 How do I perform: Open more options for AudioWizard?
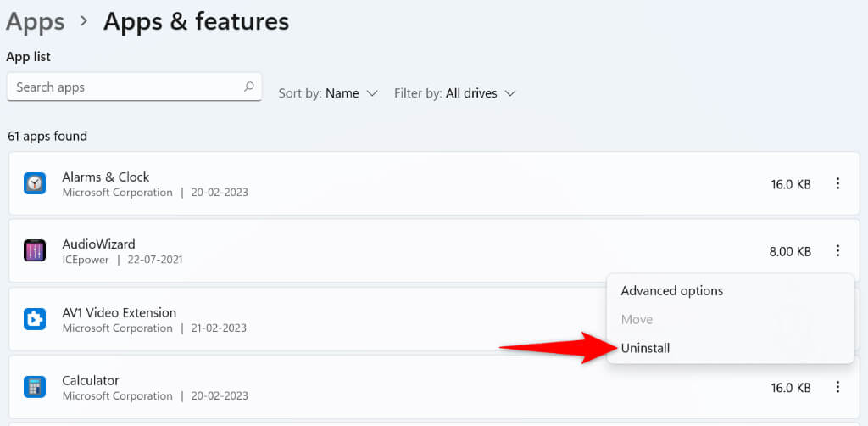(x=837, y=251)
